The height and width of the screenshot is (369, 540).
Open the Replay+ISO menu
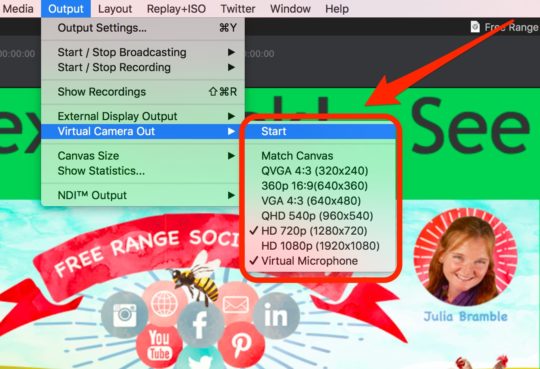tap(176, 9)
